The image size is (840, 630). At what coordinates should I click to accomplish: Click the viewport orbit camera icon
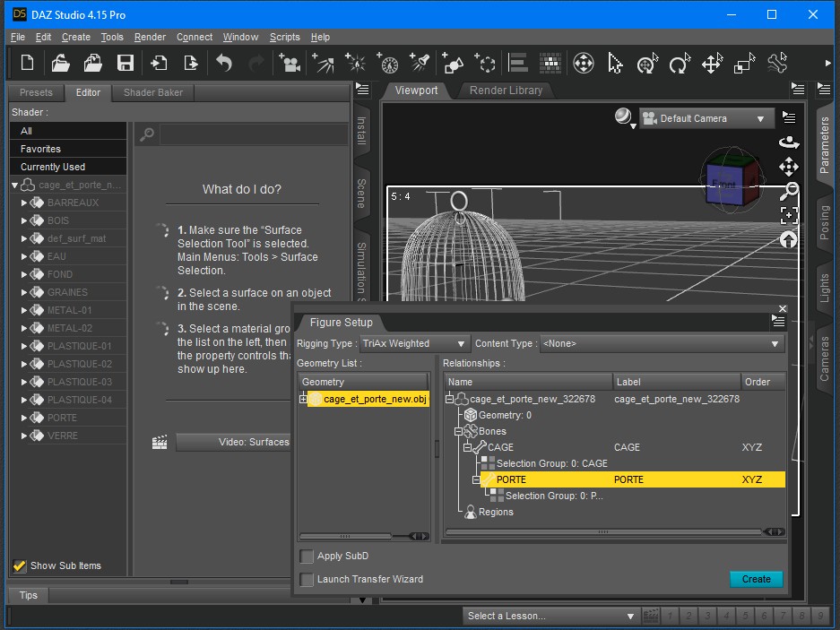(x=789, y=142)
